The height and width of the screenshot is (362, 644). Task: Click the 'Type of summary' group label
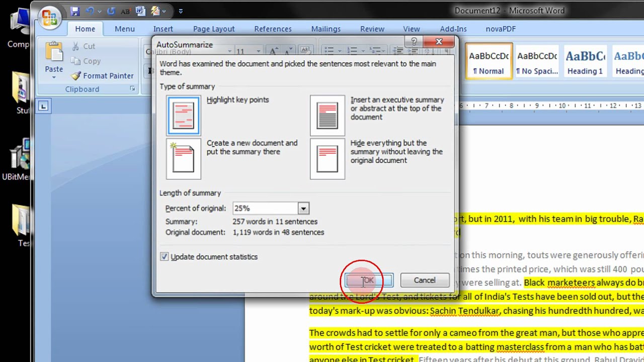[187, 86]
